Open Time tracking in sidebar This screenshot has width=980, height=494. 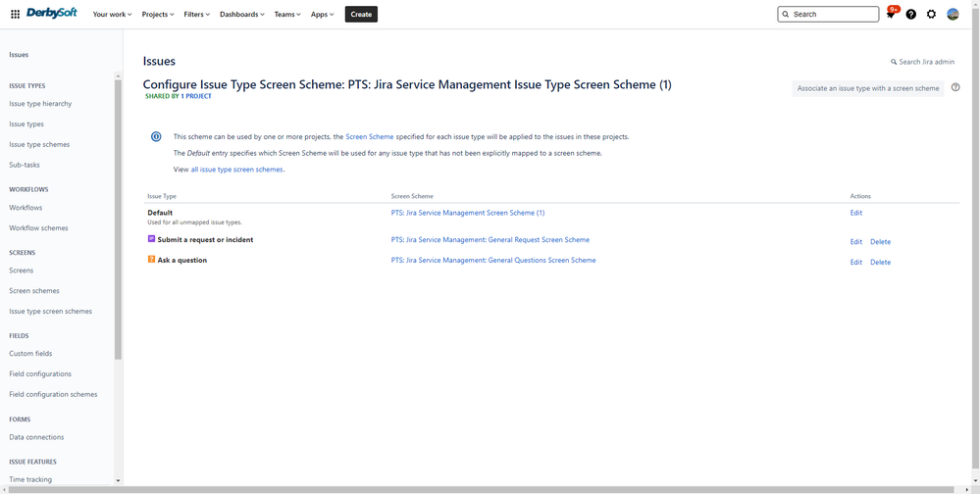click(30, 479)
